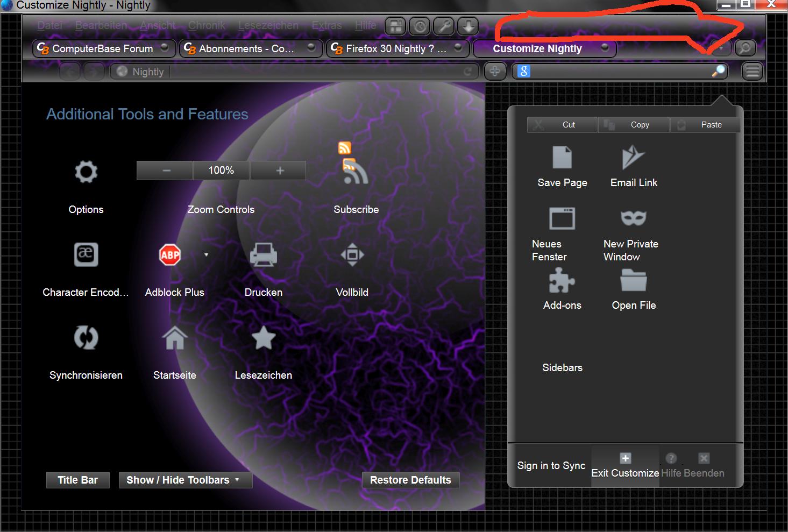The width and height of the screenshot is (788, 532).
Task: Click Sign in to Sync
Action: tap(551, 466)
